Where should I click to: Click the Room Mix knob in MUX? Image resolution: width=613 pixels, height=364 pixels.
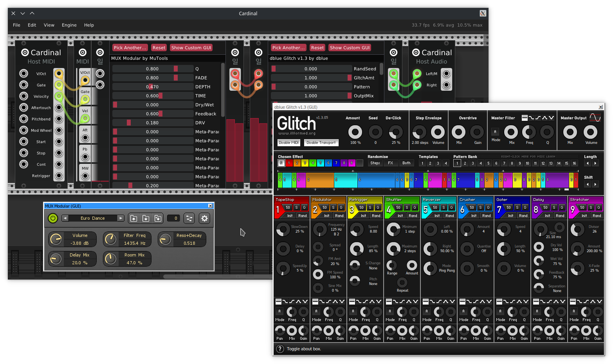111,259
